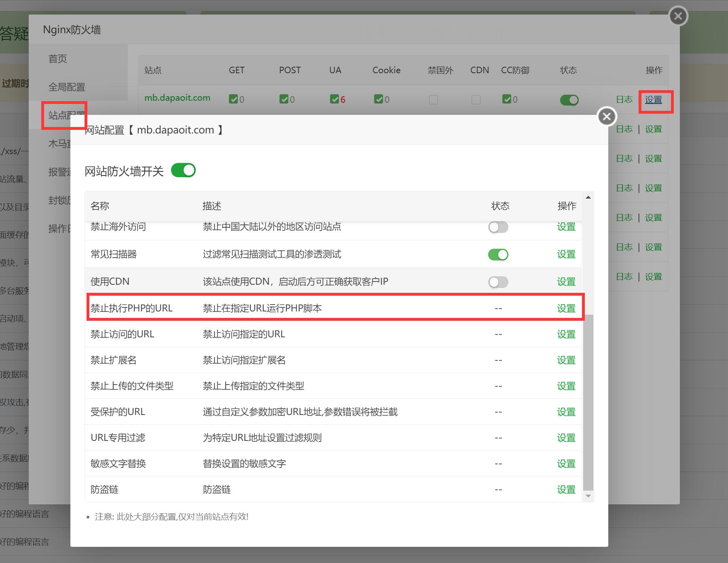The height and width of the screenshot is (563, 728).
Task: Open 设置 for 防盗链 rule
Action: click(x=566, y=490)
